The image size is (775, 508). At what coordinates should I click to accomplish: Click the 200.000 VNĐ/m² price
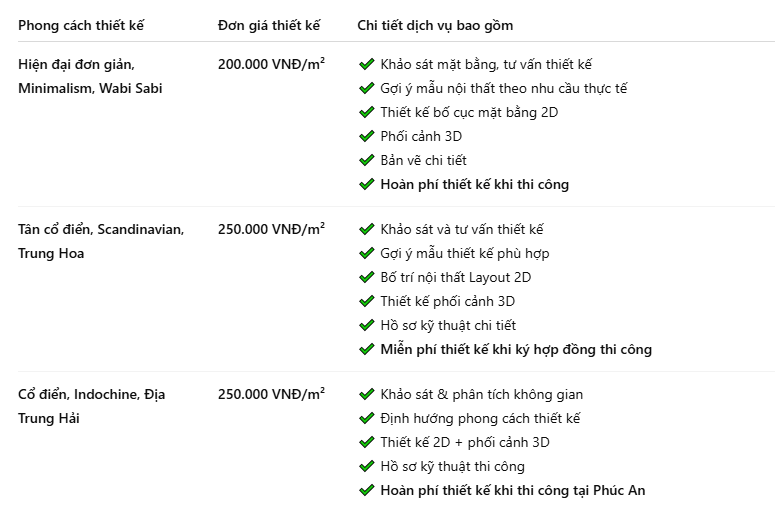tap(271, 64)
